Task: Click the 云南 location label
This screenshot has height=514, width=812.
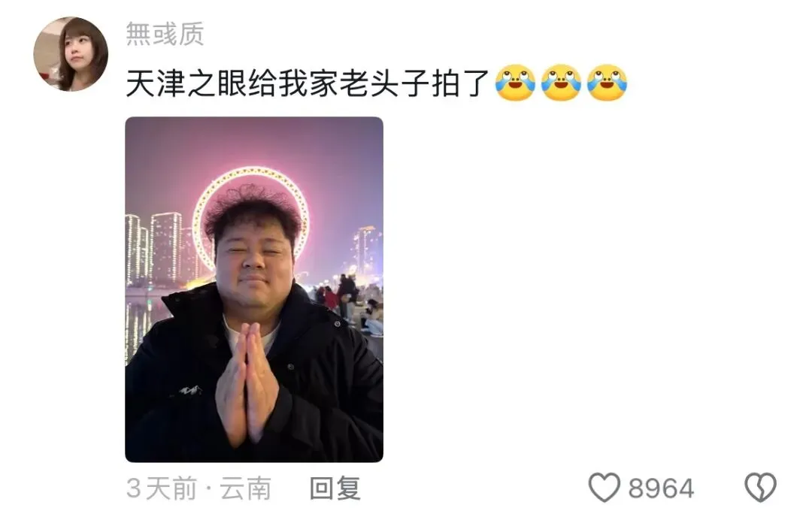Action: [x=245, y=488]
